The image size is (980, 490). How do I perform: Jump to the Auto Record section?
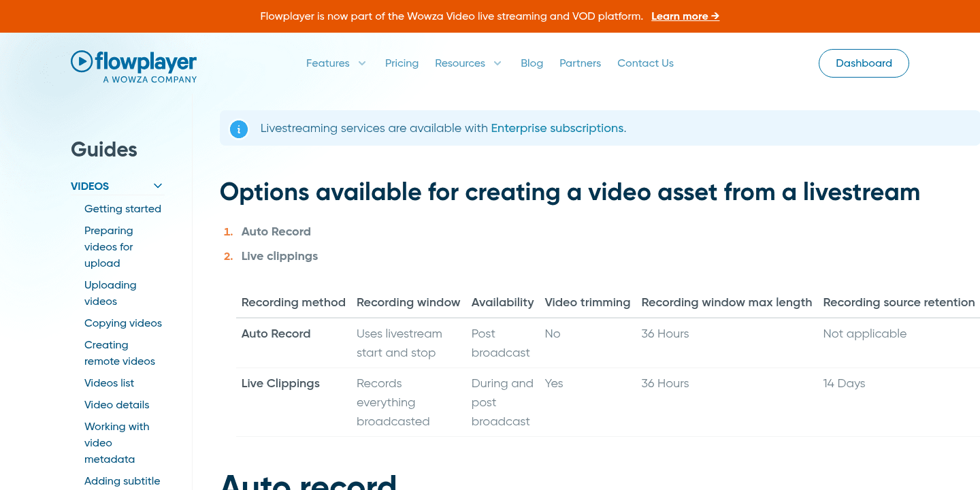(276, 231)
